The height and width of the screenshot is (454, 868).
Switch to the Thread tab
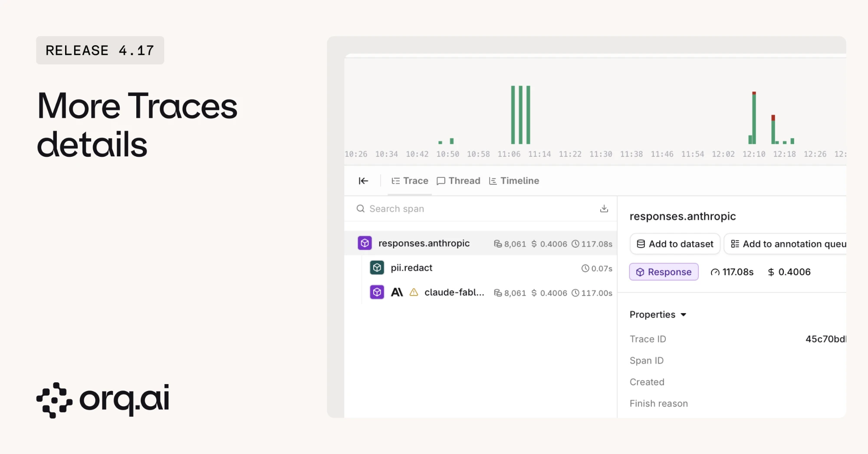458,181
